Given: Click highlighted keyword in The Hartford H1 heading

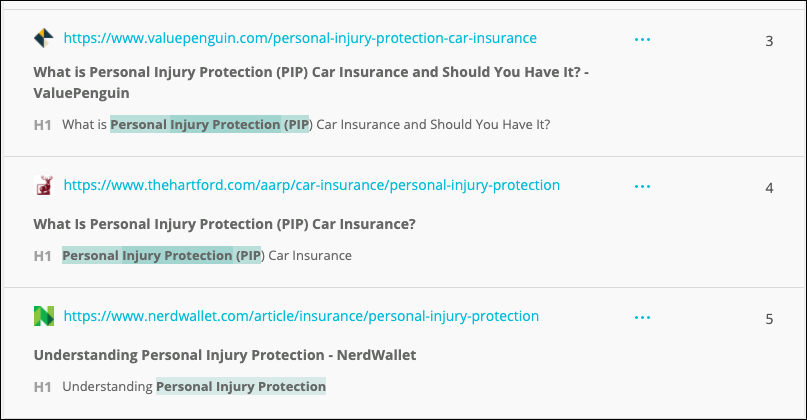Looking at the screenshot, I should click(x=162, y=255).
